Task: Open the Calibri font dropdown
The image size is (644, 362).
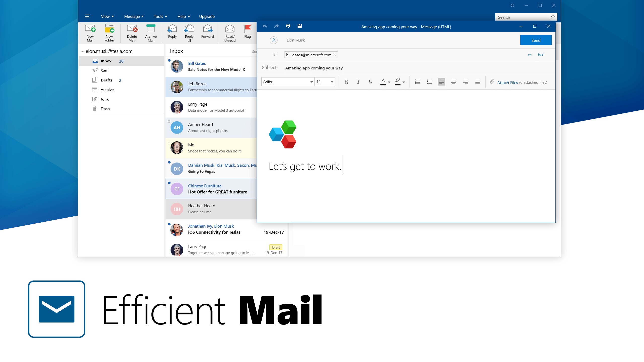Action: coord(311,82)
